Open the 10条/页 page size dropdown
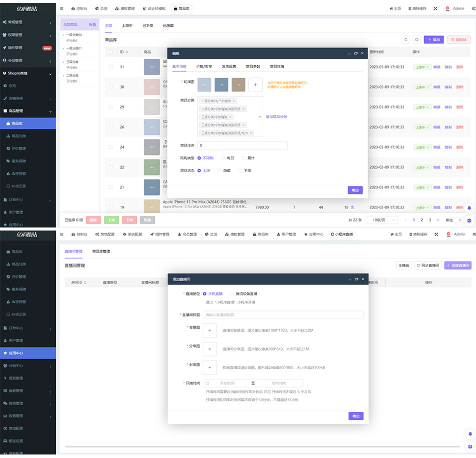Screen dimensions: 476x458 [x=382, y=220]
